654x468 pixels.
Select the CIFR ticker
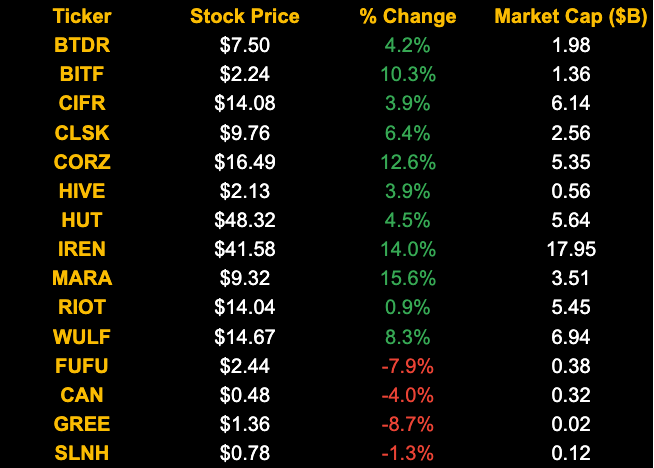pyautogui.click(x=82, y=104)
